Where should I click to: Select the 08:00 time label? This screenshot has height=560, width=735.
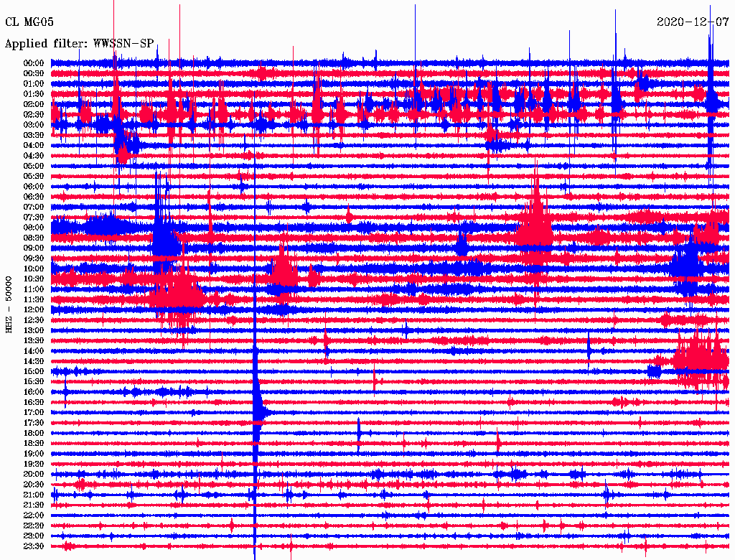33,228
